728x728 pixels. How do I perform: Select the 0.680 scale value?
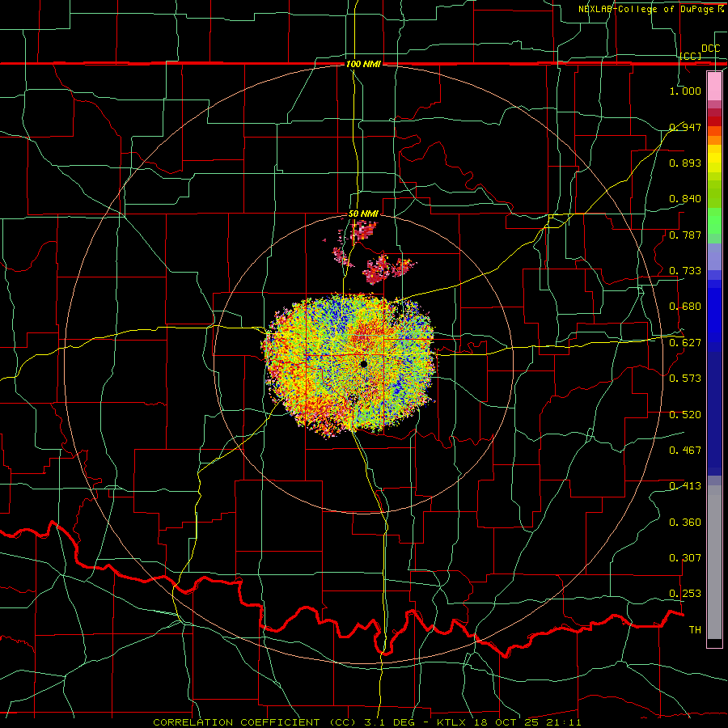pyautogui.click(x=685, y=307)
